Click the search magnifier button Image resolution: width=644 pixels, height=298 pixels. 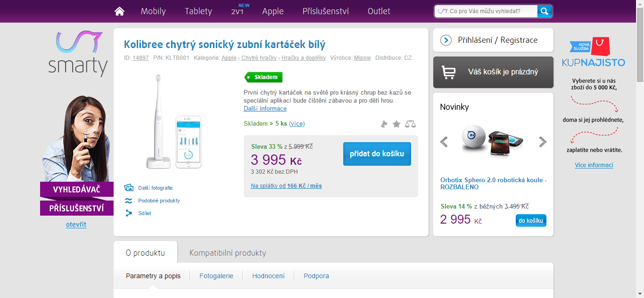tap(545, 11)
